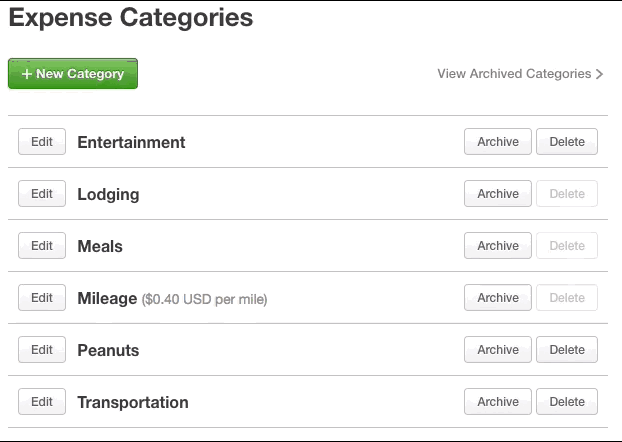Archive the Lodging category
Image resolution: width=622 pixels, height=442 pixels.
tap(498, 194)
